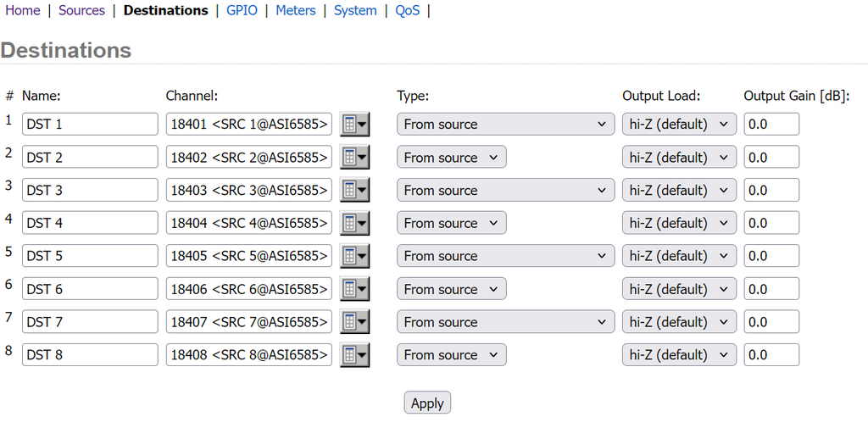The height and width of the screenshot is (428, 868).
Task: Open the QoS page link
Action: click(408, 10)
